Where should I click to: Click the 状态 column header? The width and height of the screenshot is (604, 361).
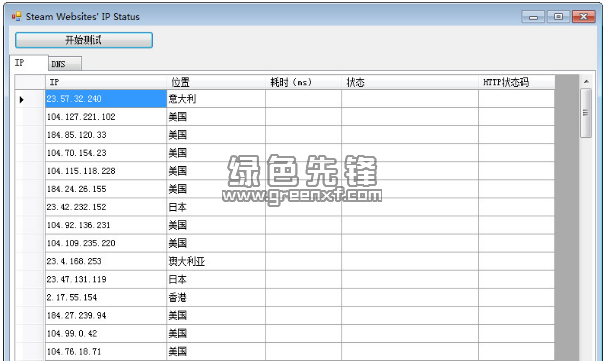(x=410, y=82)
